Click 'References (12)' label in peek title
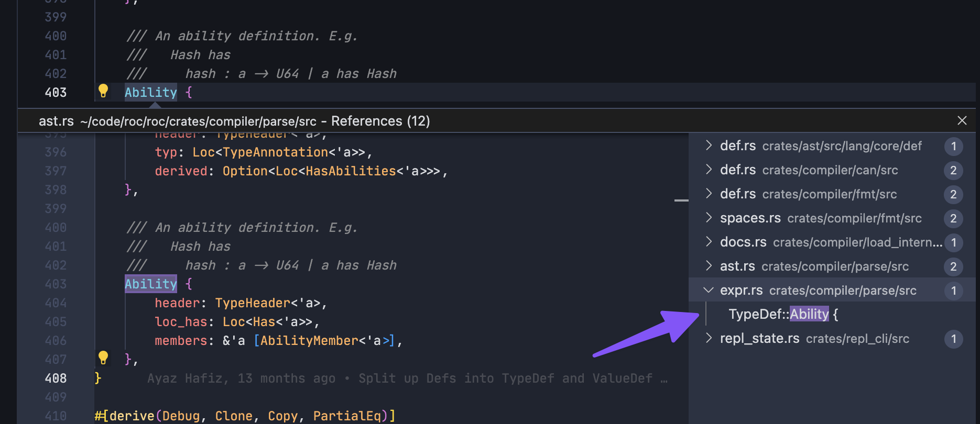The height and width of the screenshot is (424, 980). (380, 121)
